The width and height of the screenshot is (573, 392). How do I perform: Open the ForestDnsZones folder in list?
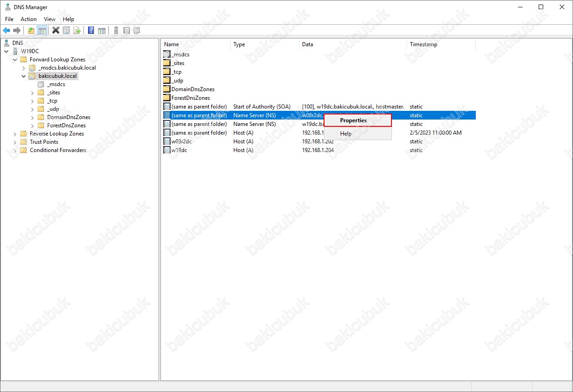[190, 98]
